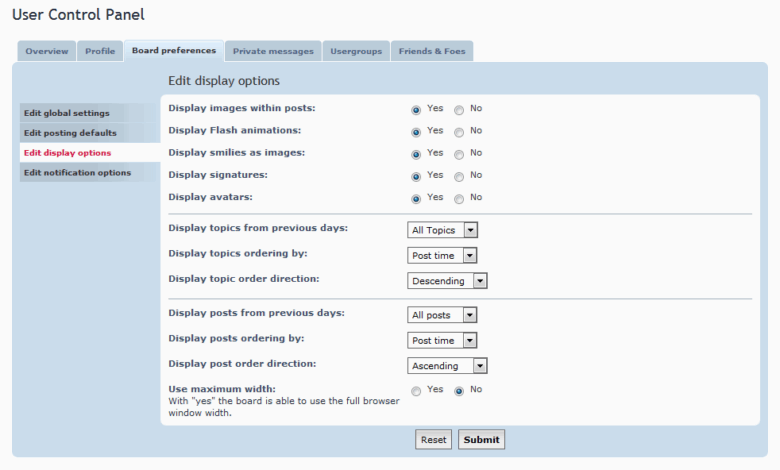Change Display post order direction dropdown

click(448, 366)
